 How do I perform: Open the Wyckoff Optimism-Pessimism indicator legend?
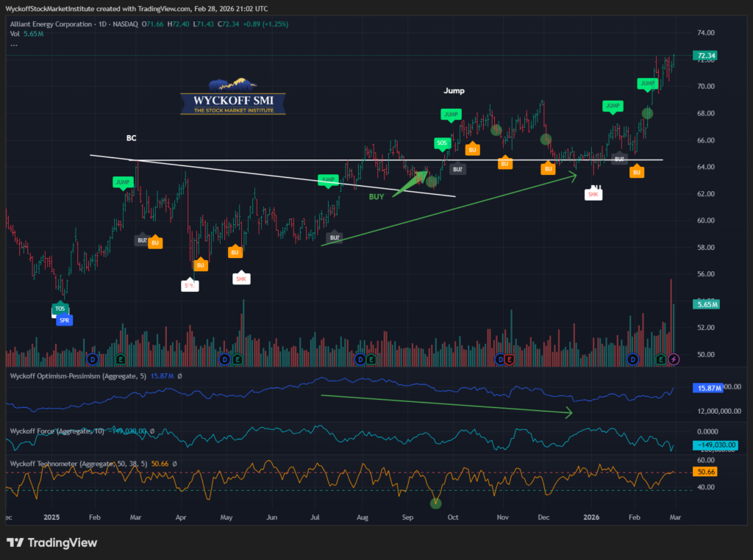[x=77, y=376]
